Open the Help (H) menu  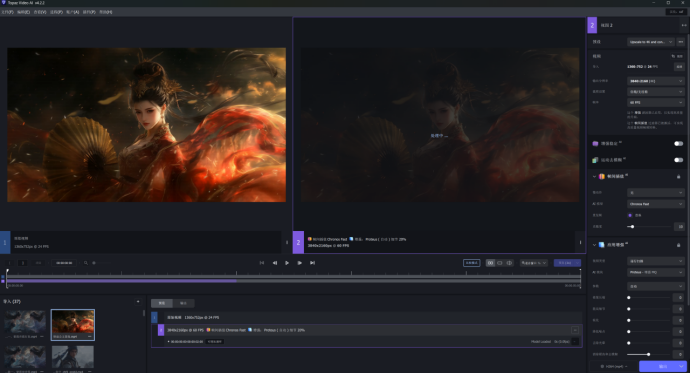(105, 12)
